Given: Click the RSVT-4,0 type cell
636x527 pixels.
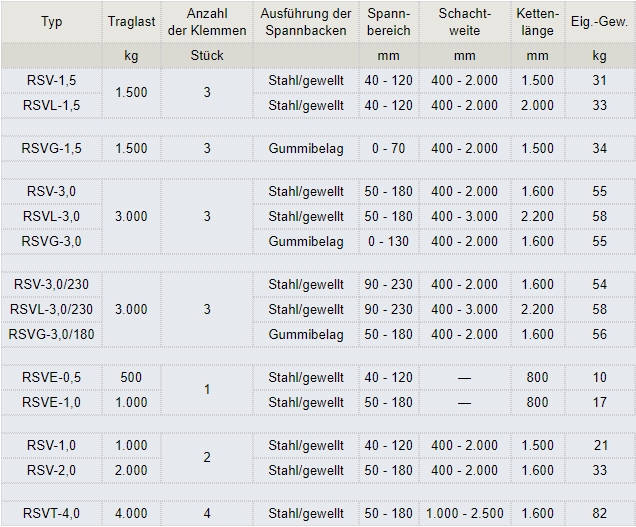Looking at the screenshot, I should pos(51,513).
